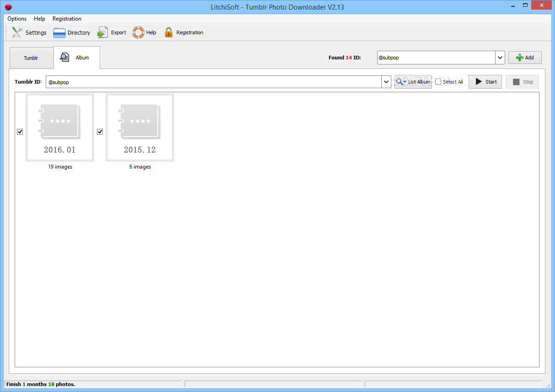Click the List Album search button
This screenshot has width=555, height=392.
(x=413, y=82)
